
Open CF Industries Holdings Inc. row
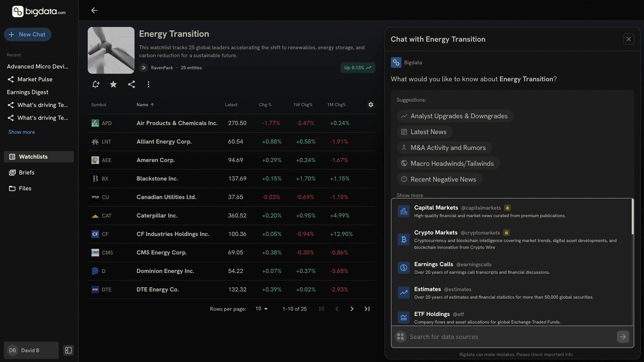[x=231, y=234]
